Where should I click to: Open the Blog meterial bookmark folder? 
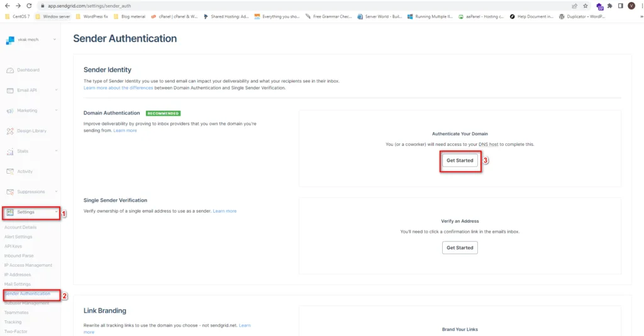[x=130, y=16]
